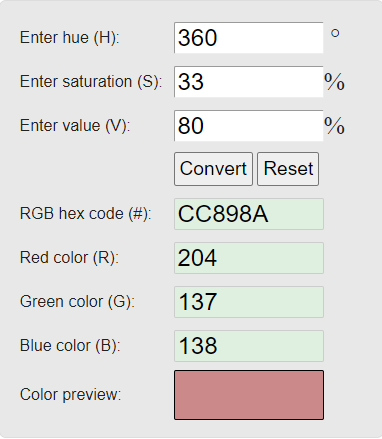This screenshot has height=439, width=382.
Task: Click the "Red color (R):" label
Action: (x=69, y=258)
